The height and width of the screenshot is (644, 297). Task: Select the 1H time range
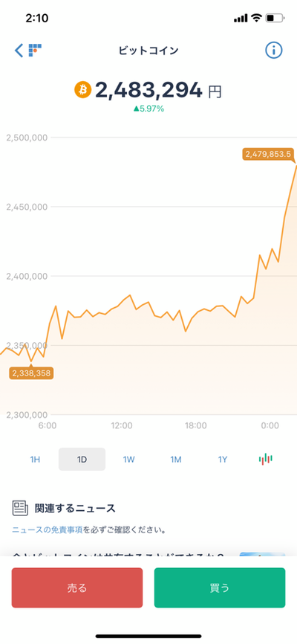coord(35,459)
